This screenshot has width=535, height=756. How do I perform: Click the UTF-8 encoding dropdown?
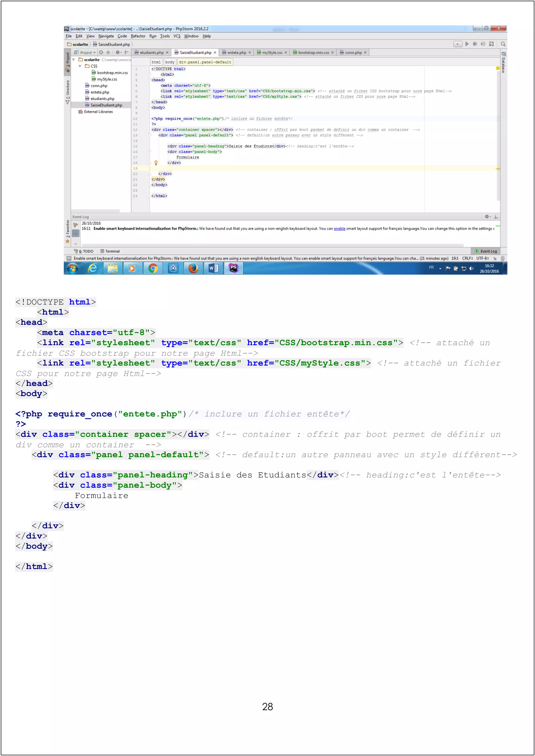(482, 258)
